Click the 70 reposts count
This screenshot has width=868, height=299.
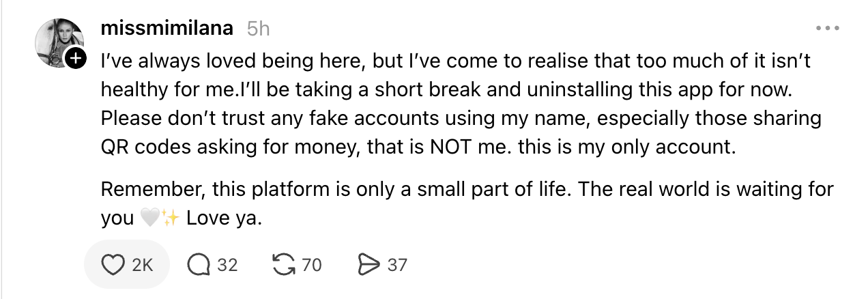click(311, 264)
